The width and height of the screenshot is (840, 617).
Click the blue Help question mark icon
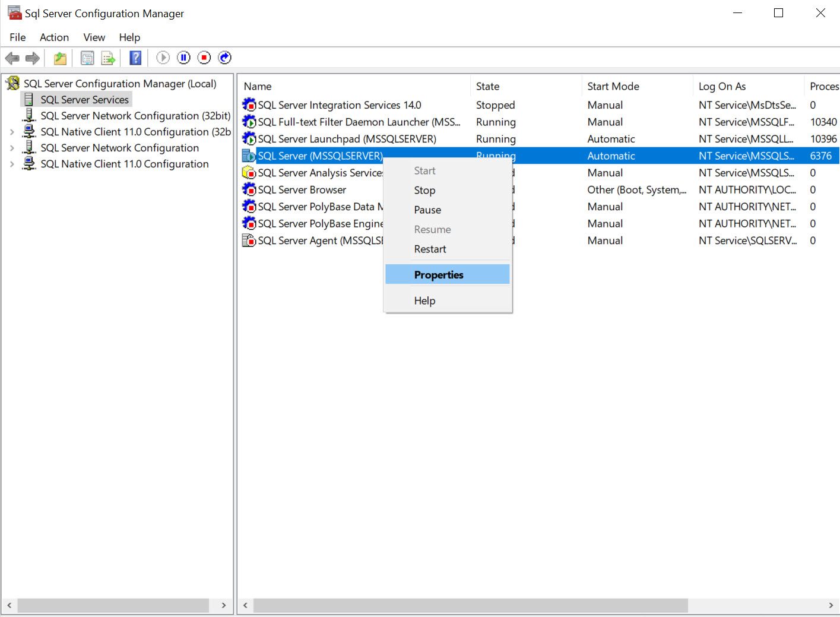tap(135, 58)
